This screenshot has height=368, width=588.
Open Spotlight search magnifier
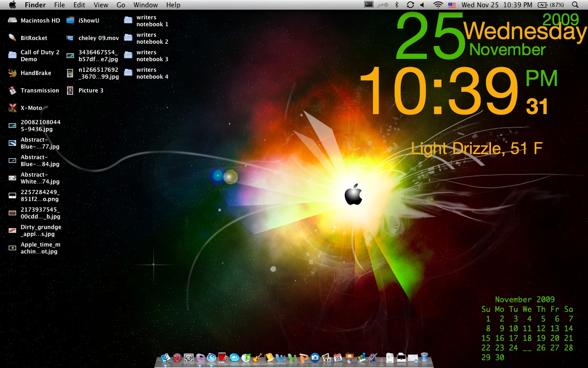[575, 5]
